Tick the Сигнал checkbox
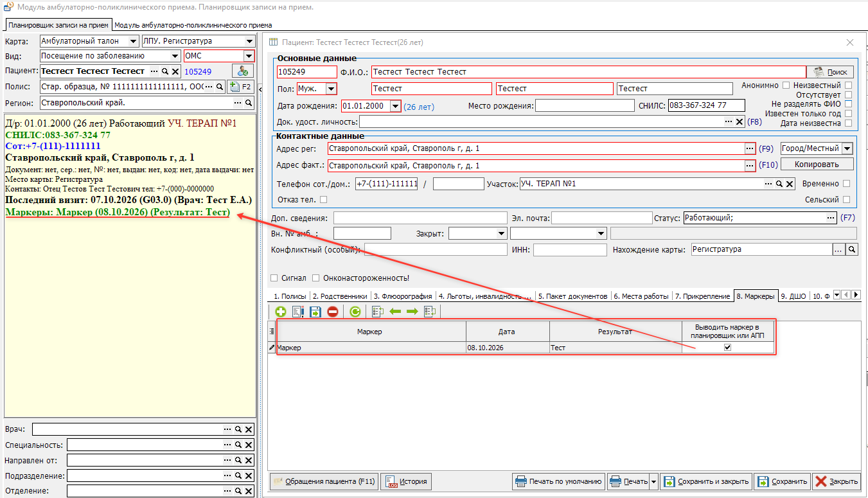 (274, 278)
